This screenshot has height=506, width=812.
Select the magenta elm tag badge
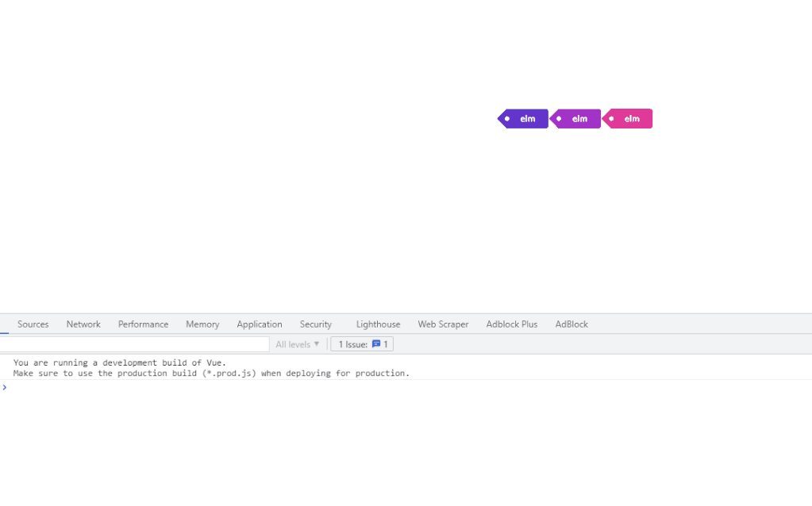tap(579, 118)
